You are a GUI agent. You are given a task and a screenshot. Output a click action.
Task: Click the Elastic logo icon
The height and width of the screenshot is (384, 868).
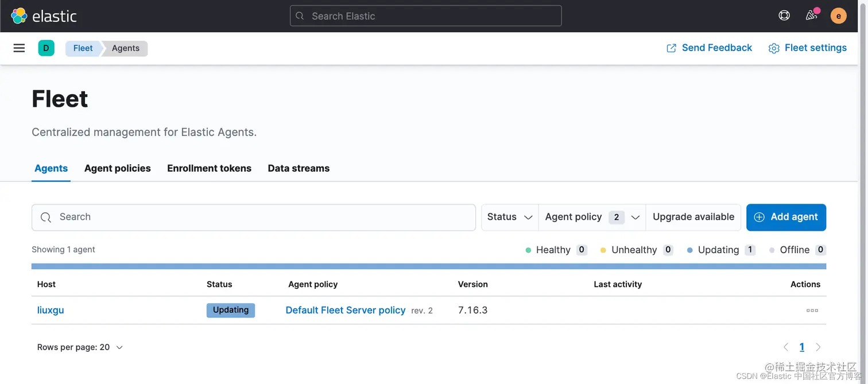19,16
